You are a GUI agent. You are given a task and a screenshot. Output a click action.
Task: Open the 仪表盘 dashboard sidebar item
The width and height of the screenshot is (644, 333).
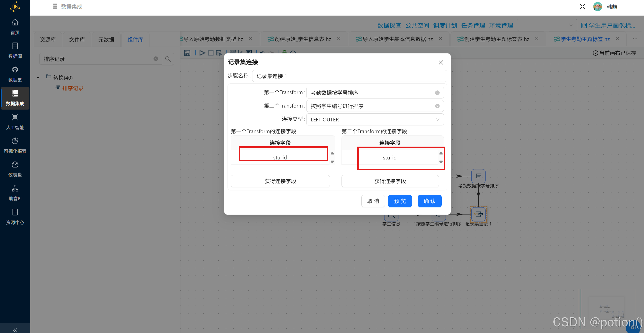click(x=15, y=169)
